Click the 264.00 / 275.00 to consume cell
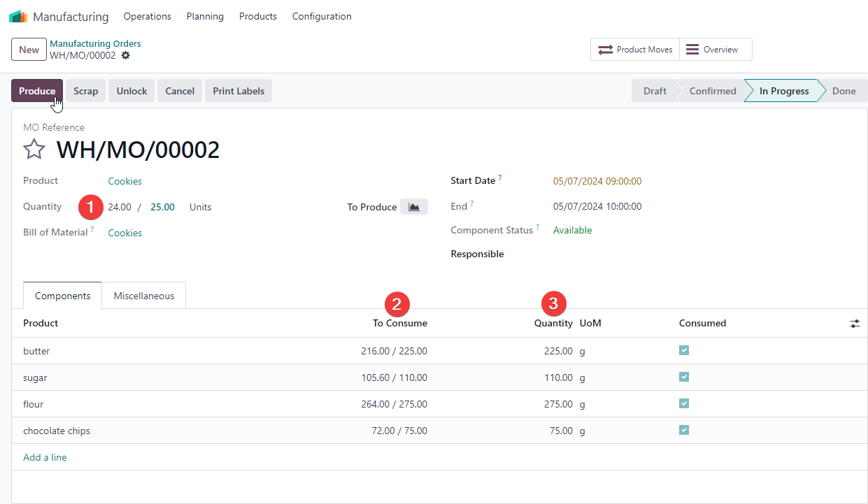 pyautogui.click(x=394, y=404)
